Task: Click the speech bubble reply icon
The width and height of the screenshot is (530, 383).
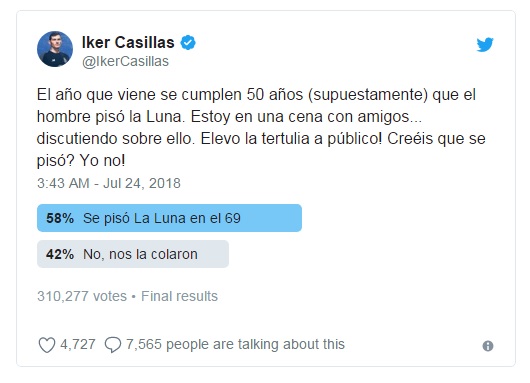Action: click(x=113, y=345)
